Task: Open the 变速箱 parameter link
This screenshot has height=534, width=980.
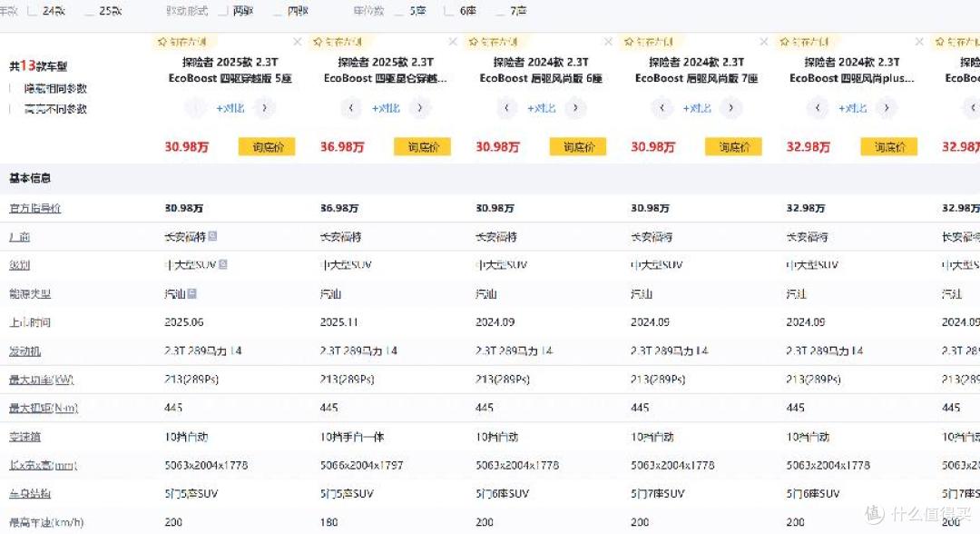Action: [x=25, y=437]
